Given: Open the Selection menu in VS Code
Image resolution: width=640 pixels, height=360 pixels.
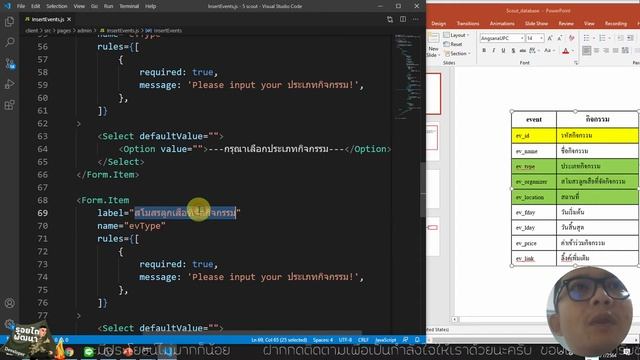Looking at the screenshot, I should (x=57, y=6).
